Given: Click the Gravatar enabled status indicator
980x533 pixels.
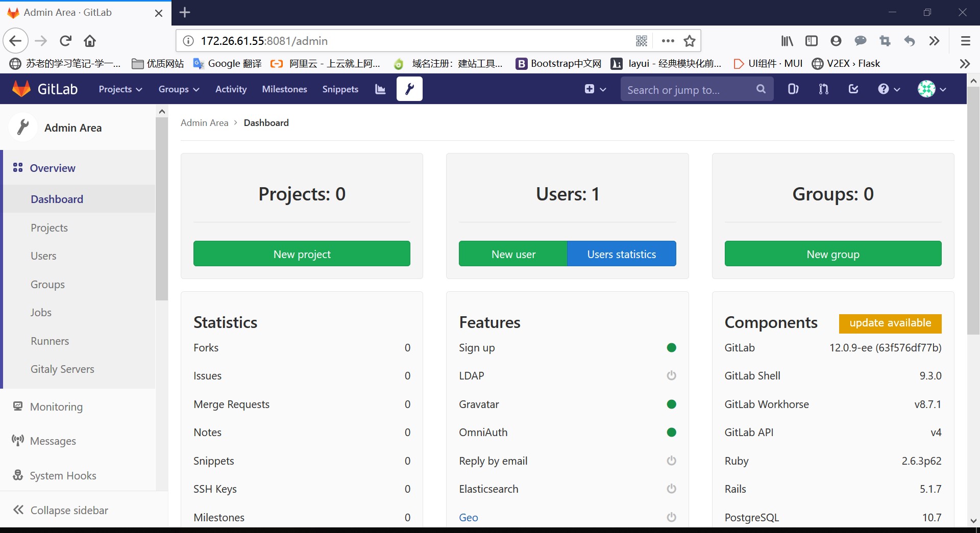Looking at the screenshot, I should pos(671,404).
